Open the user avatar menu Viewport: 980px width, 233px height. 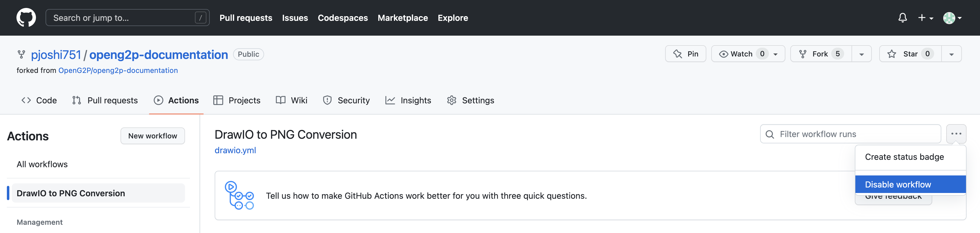point(952,18)
